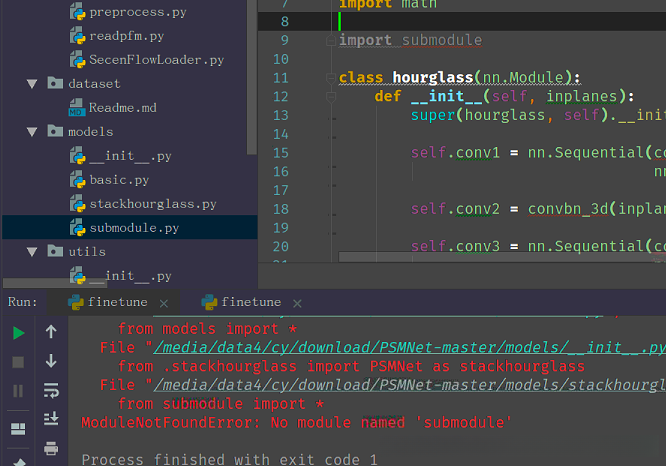Fold class hourglass at line 11
This screenshot has height=466, width=666.
point(331,78)
